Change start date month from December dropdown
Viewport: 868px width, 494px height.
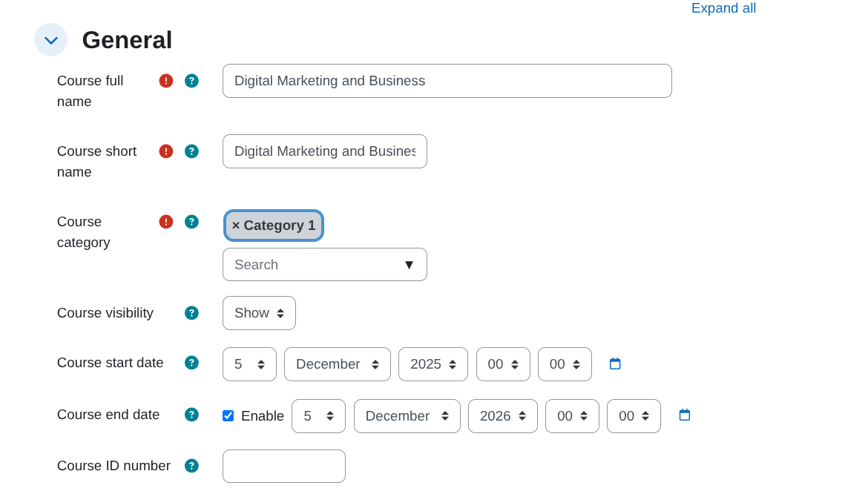337,363
